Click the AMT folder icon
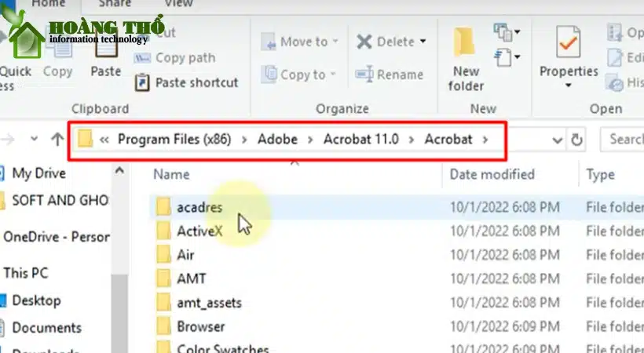 pyautogui.click(x=163, y=278)
